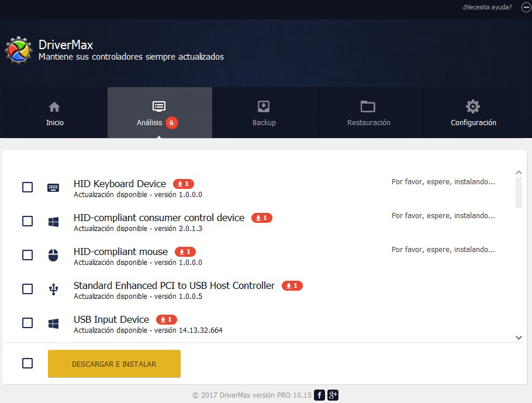This screenshot has height=403, width=532.
Task: Click the download badge next to USB Input Device
Action: pos(167,320)
